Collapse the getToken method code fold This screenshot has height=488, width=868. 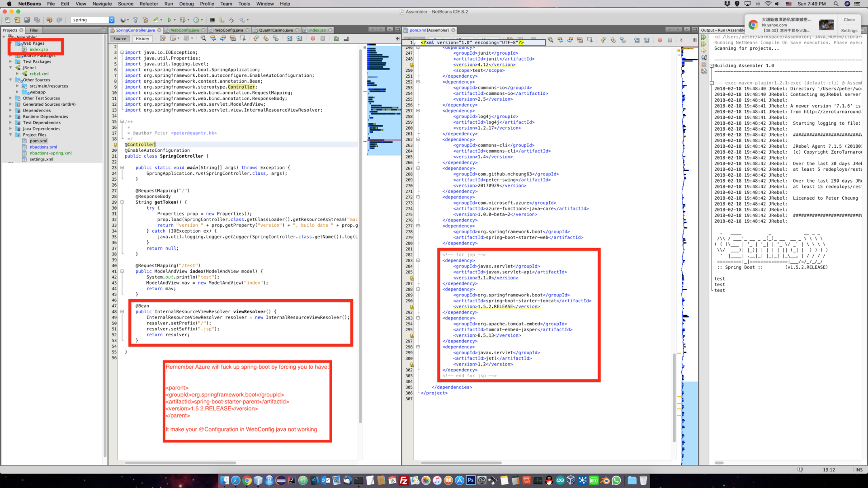(x=123, y=202)
